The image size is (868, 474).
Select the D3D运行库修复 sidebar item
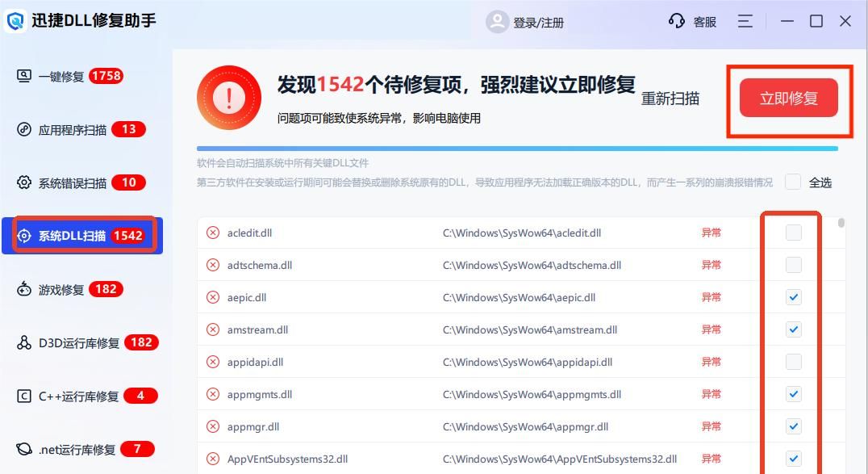(81, 342)
